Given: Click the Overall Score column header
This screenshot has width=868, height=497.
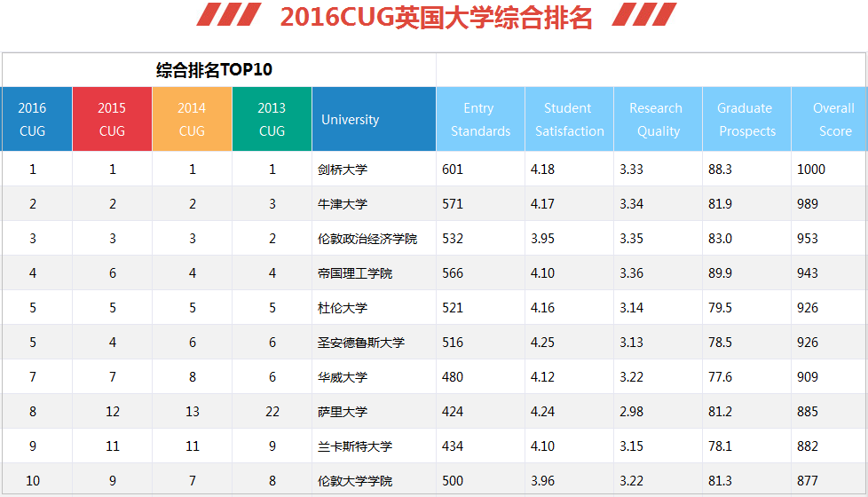Looking at the screenshot, I should [830, 119].
